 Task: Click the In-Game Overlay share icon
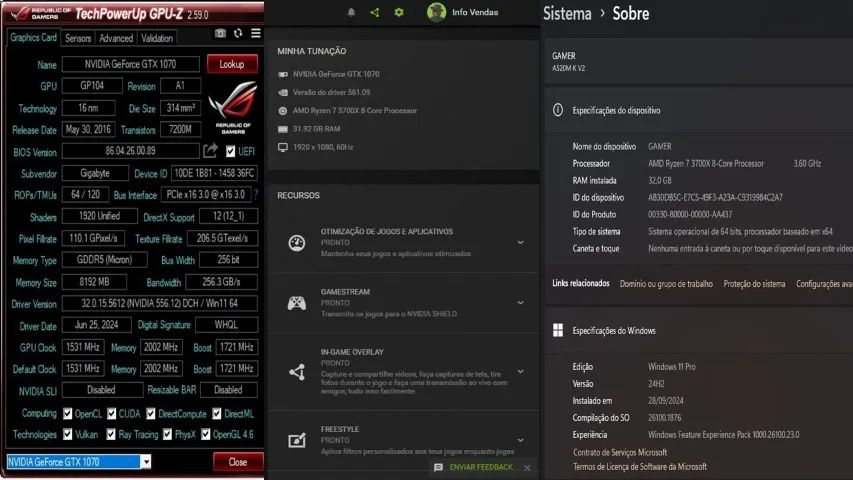tap(297, 372)
